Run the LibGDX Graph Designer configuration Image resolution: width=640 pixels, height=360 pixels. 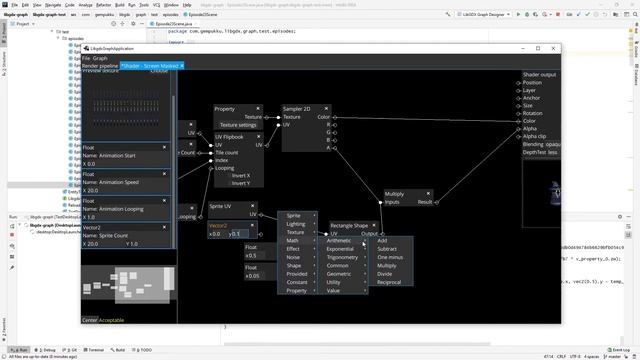[518, 14]
